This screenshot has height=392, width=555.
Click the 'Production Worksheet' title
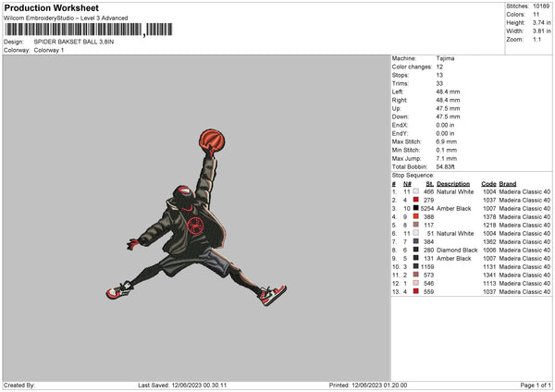(x=51, y=7)
